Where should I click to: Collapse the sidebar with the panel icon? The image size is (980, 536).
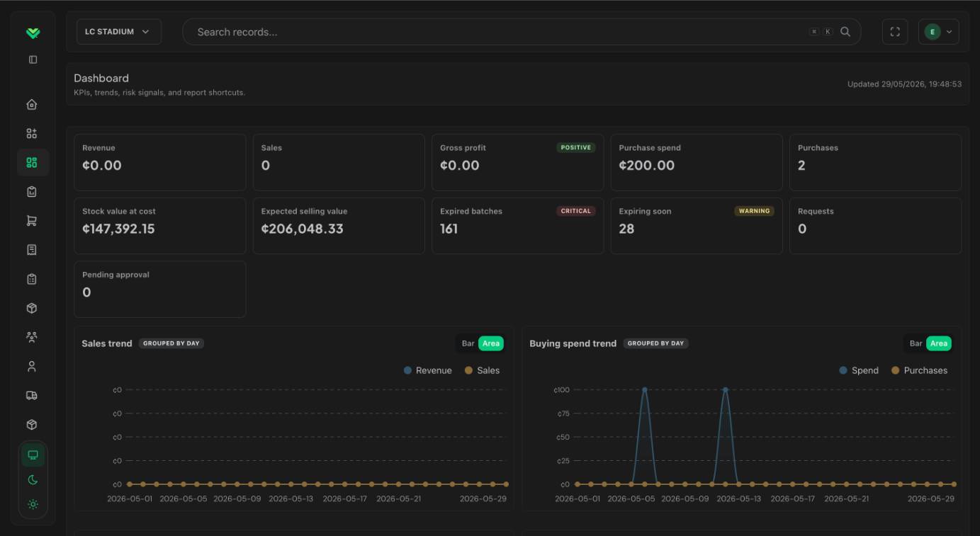[x=33, y=59]
